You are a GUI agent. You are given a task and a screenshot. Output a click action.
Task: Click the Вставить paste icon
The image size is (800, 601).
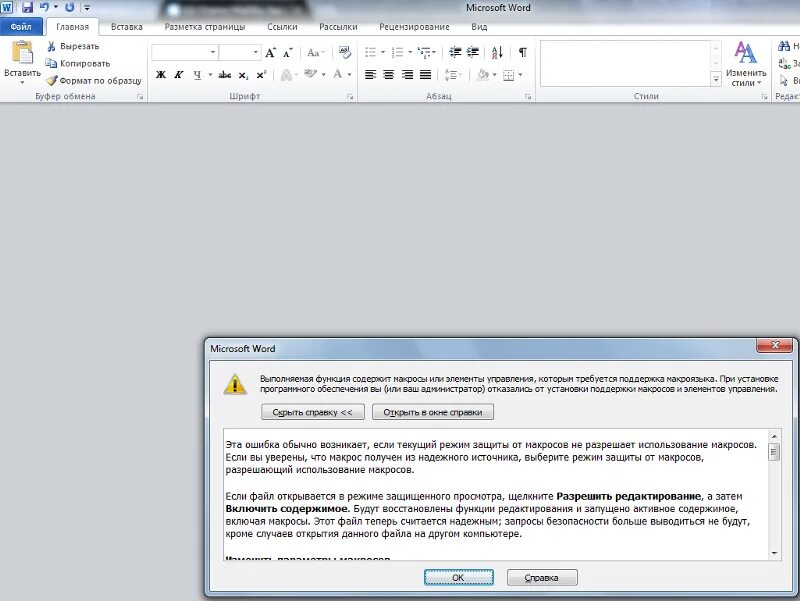(x=22, y=53)
